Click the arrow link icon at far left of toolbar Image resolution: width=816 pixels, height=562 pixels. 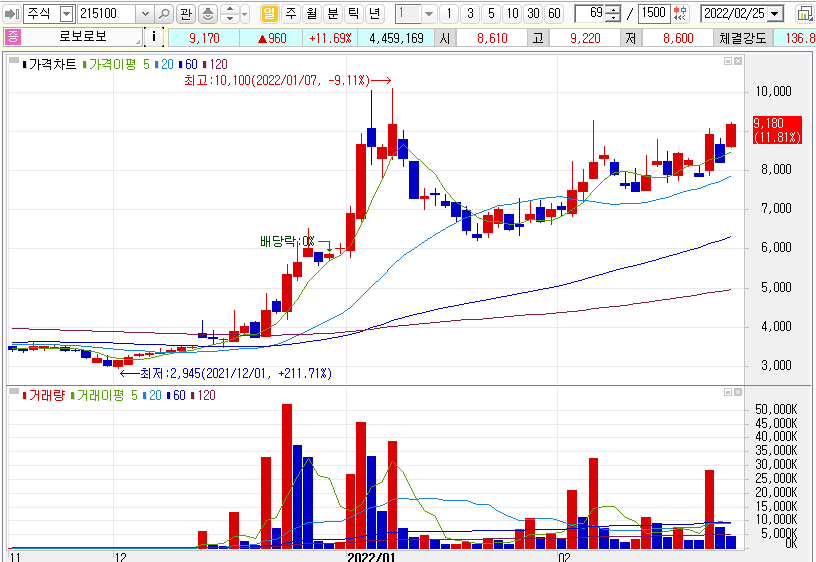[11, 14]
